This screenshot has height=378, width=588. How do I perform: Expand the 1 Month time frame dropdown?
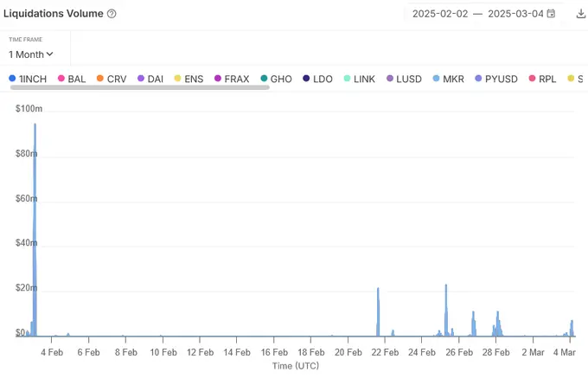31,54
